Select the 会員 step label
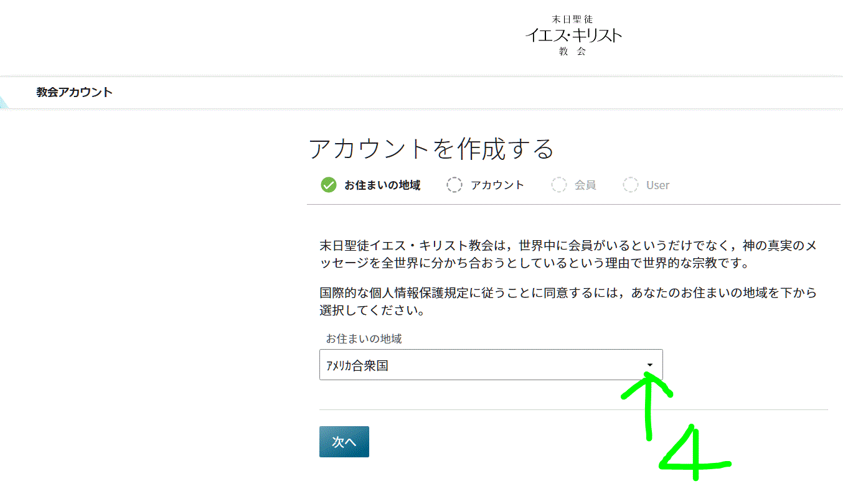This screenshot has width=843, height=504. pyautogui.click(x=584, y=185)
